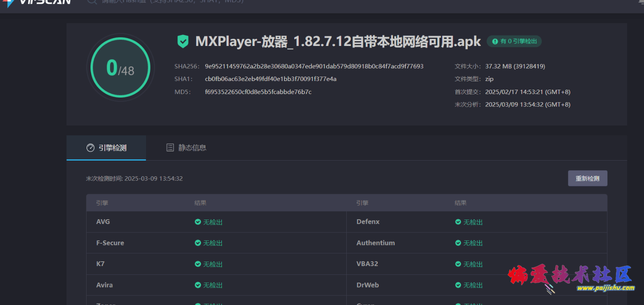Click the 无检出 result for Defenx
The height and width of the screenshot is (305, 644).
click(473, 222)
